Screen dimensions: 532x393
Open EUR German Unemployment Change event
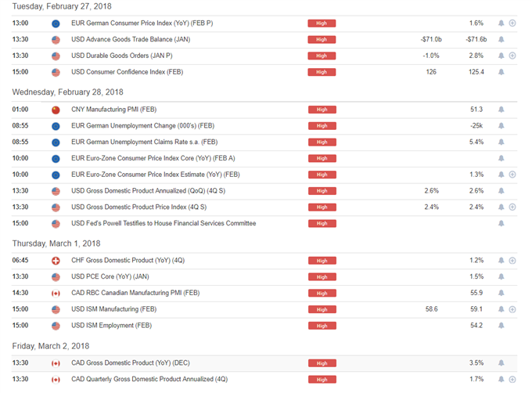142,125
